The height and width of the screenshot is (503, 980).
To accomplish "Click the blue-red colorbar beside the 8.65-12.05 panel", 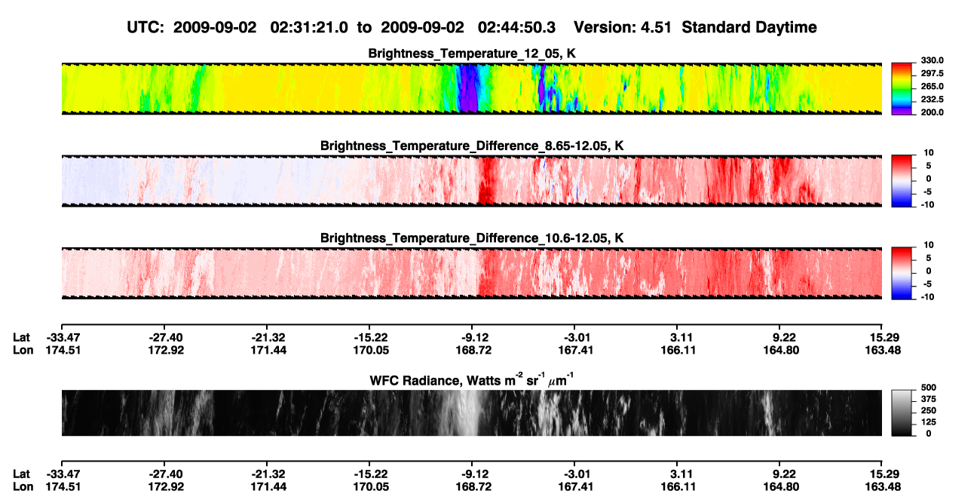I will pos(902,180).
